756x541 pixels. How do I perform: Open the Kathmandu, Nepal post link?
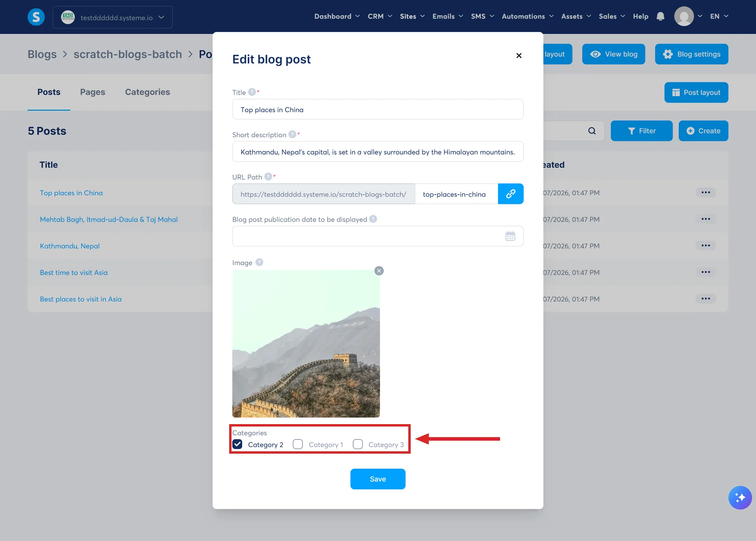click(70, 246)
